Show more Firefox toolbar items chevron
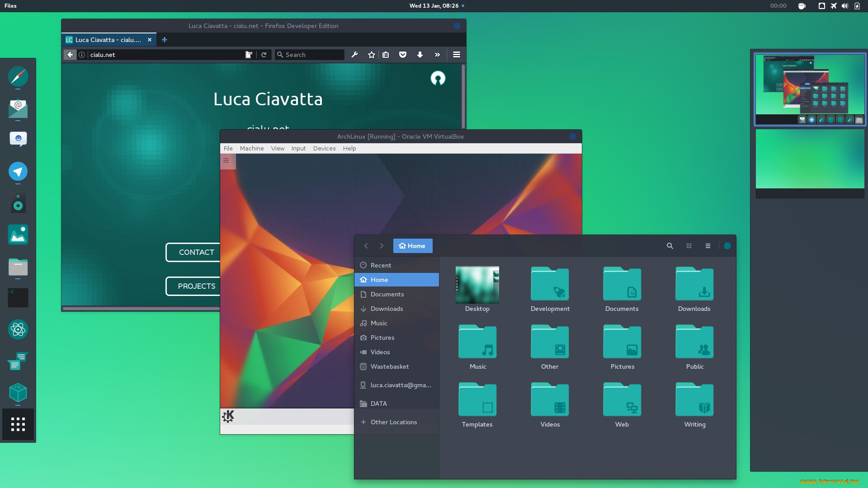 click(x=437, y=55)
